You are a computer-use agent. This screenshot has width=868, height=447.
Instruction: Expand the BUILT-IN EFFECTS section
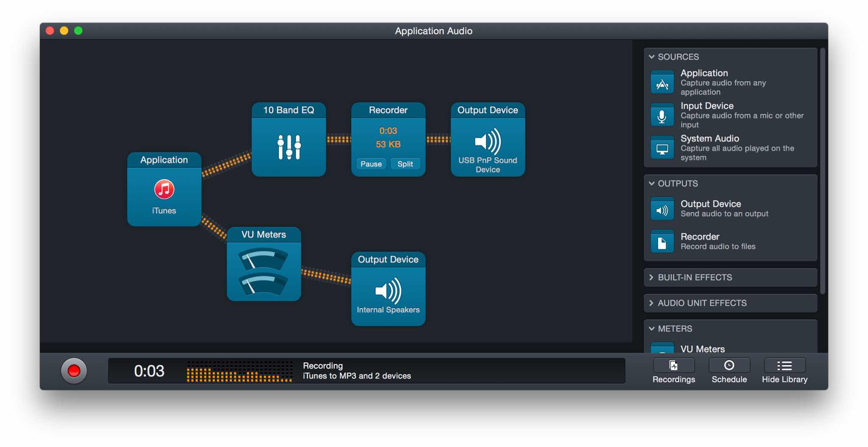[652, 277]
